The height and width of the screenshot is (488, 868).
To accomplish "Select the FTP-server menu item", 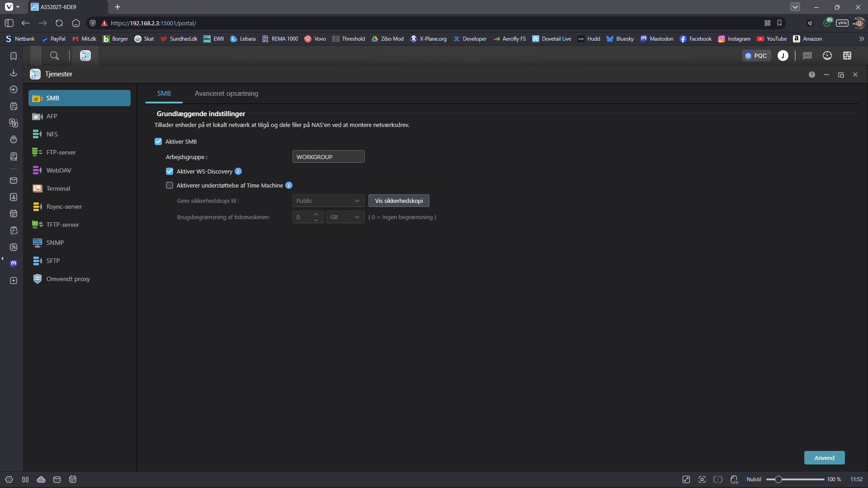I will pos(61,152).
